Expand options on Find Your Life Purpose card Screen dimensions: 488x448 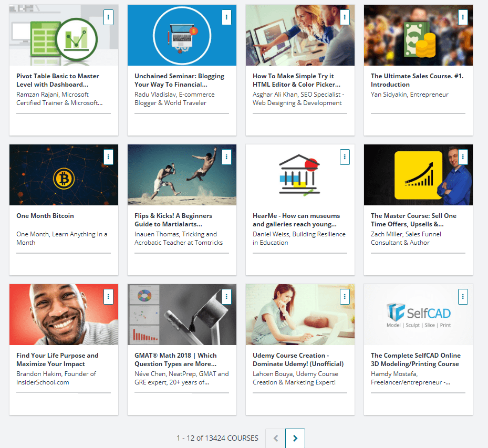108,296
